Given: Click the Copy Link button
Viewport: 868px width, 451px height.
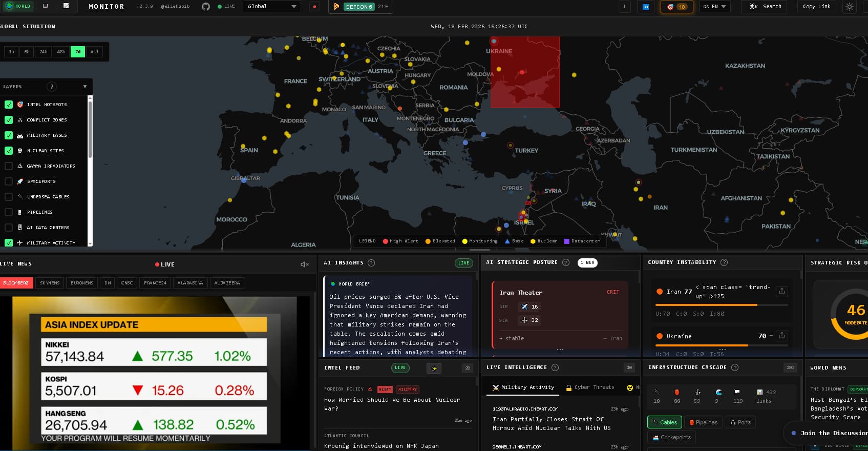Looking at the screenshot, I should point(816,7).
